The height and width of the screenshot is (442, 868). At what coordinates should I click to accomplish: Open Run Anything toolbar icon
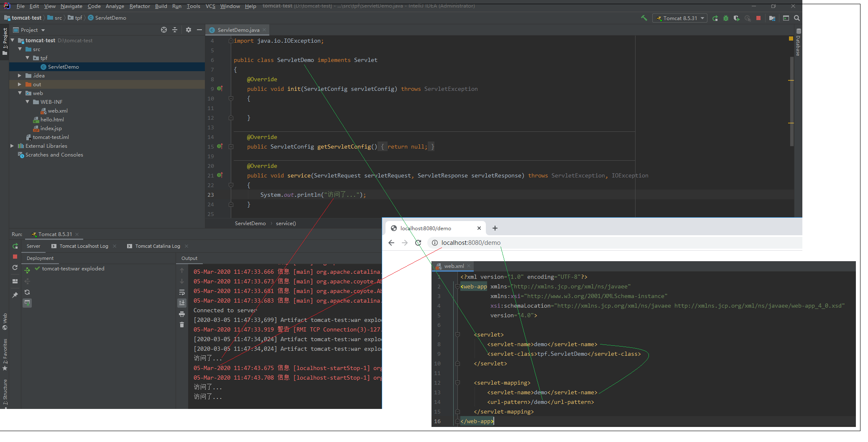(786, 18)
